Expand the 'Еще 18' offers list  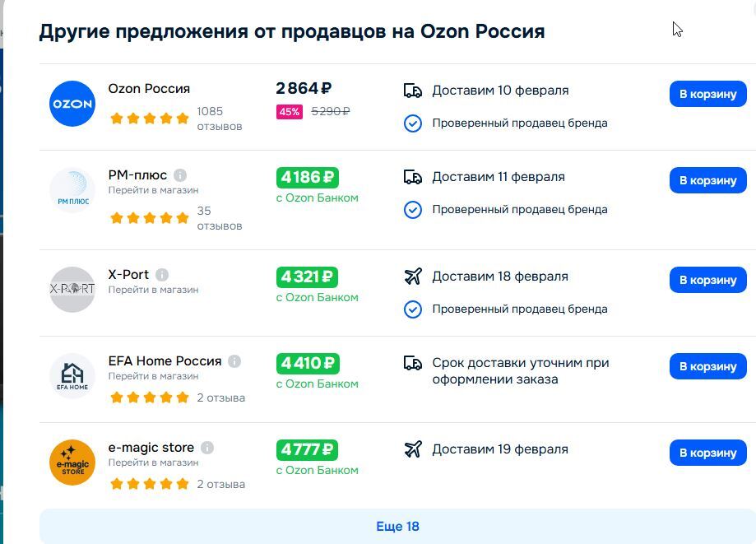(x=397, y=527)
